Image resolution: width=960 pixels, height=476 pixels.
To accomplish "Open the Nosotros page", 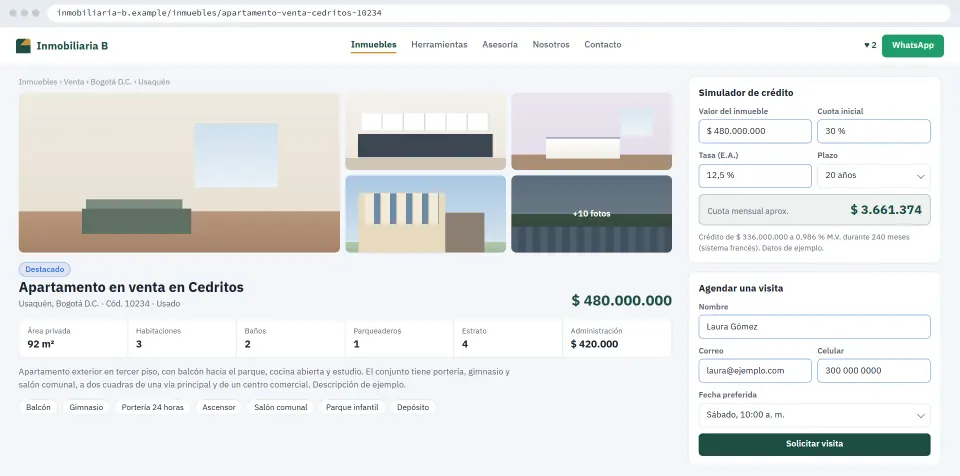I will 551,45.
